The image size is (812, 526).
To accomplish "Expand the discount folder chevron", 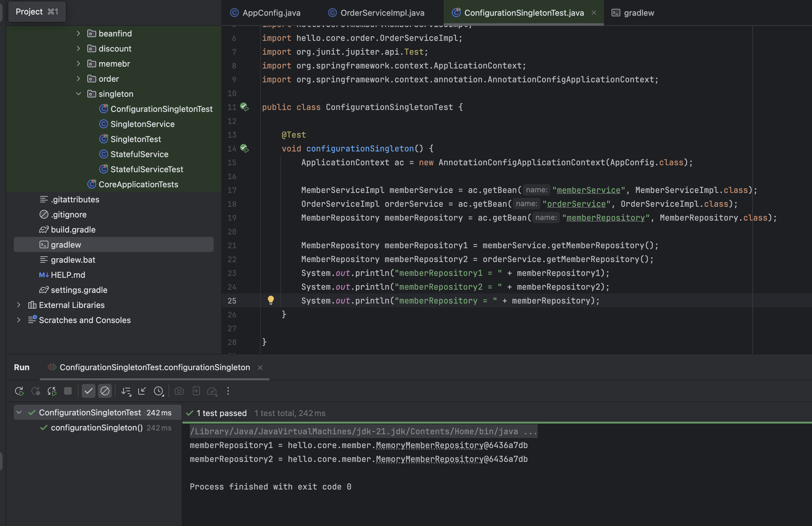I will click(x=79, y=48).
